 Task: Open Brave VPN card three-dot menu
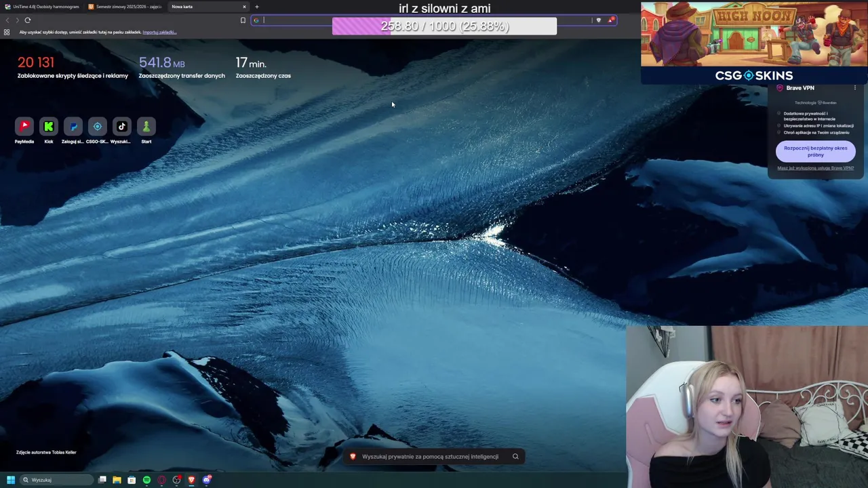click(x=855, y=88)
